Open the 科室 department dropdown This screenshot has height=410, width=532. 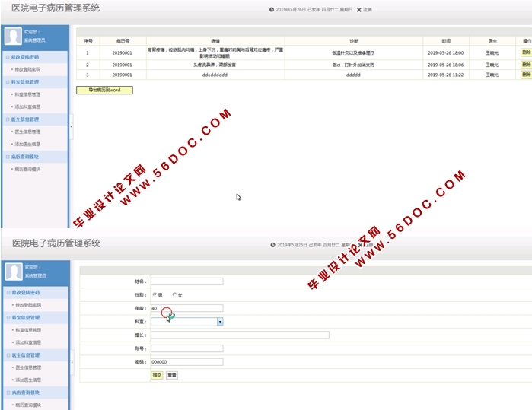220,322
